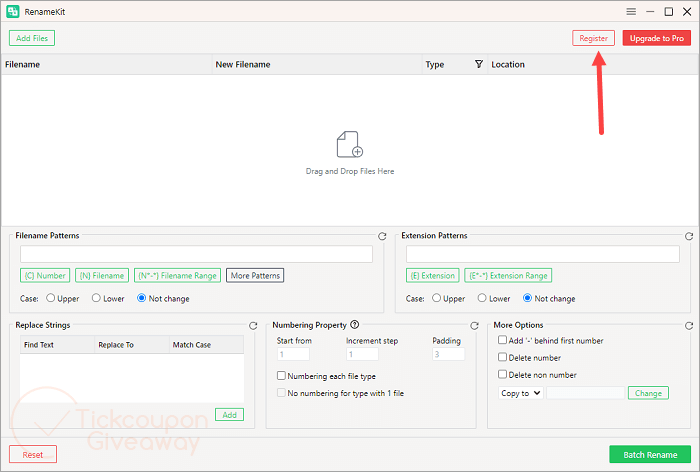
Task: Check the Delete non number option
Action: 502,374
